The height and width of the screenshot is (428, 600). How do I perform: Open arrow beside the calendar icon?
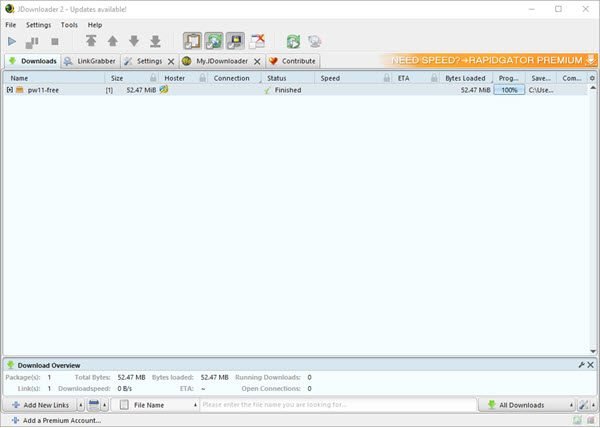tap(104, 405)
